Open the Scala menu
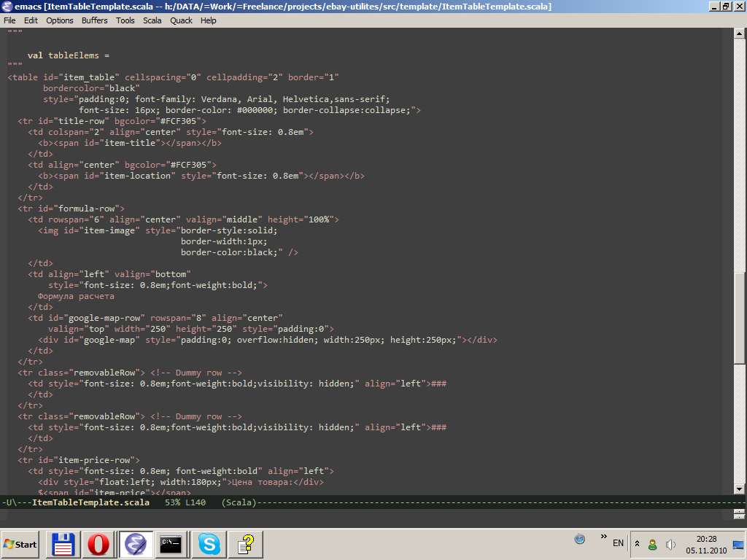Screen dimensions: 747x560 [152, 20]
